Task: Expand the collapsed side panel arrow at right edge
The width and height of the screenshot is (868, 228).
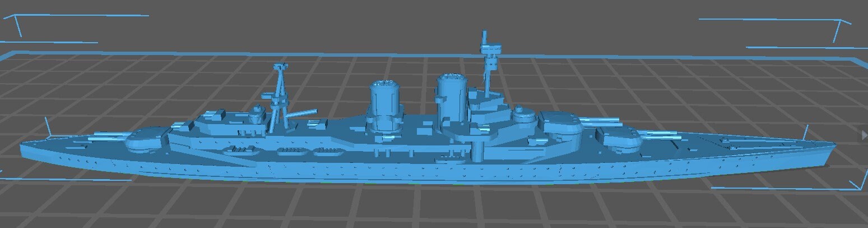Action: click(864, 135)
